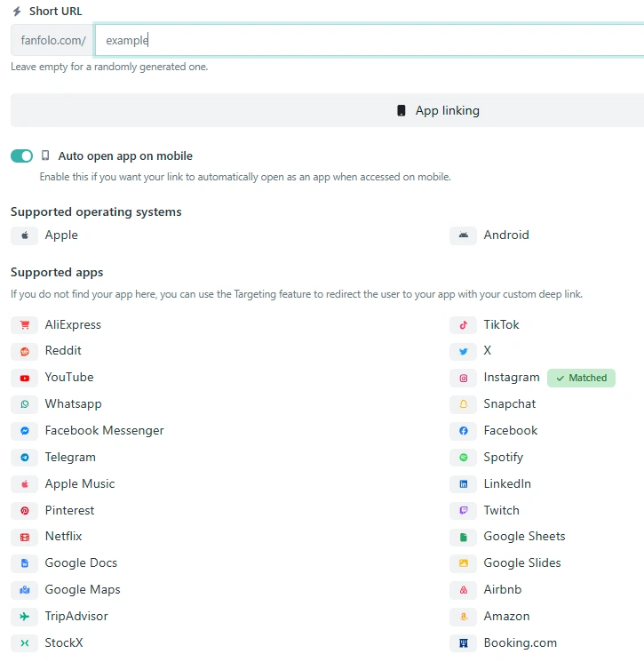
Task: Click the Apple operating system icon
Action: pos(25,235)
